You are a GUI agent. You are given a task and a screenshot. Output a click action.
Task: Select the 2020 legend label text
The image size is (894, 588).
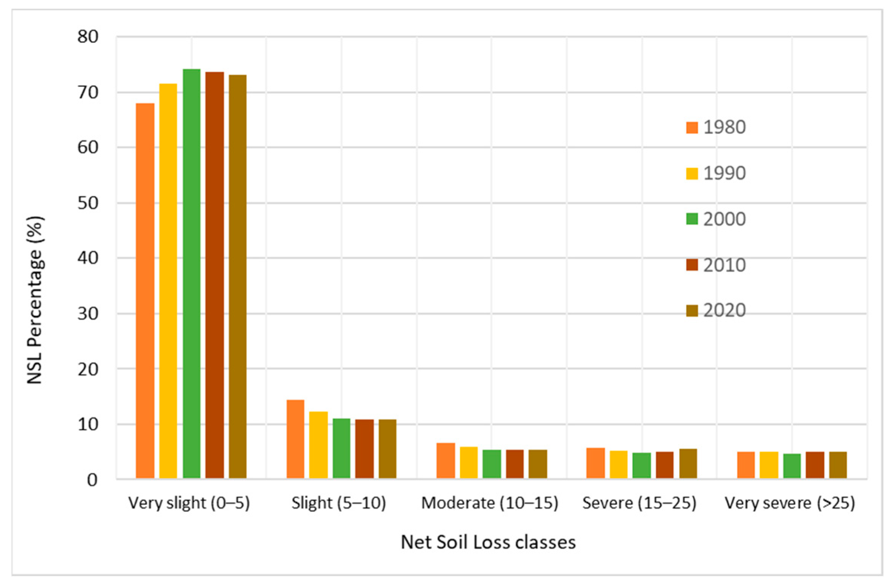(x=724, y=310)
